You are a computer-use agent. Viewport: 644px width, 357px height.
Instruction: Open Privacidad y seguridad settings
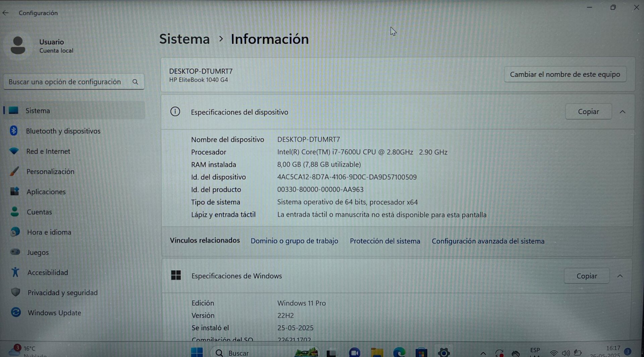(62, 293)
